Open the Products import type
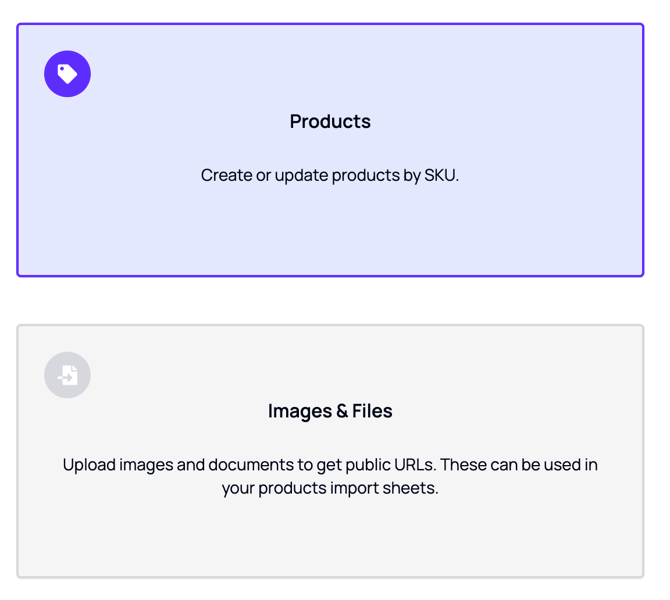 [330, 150]
